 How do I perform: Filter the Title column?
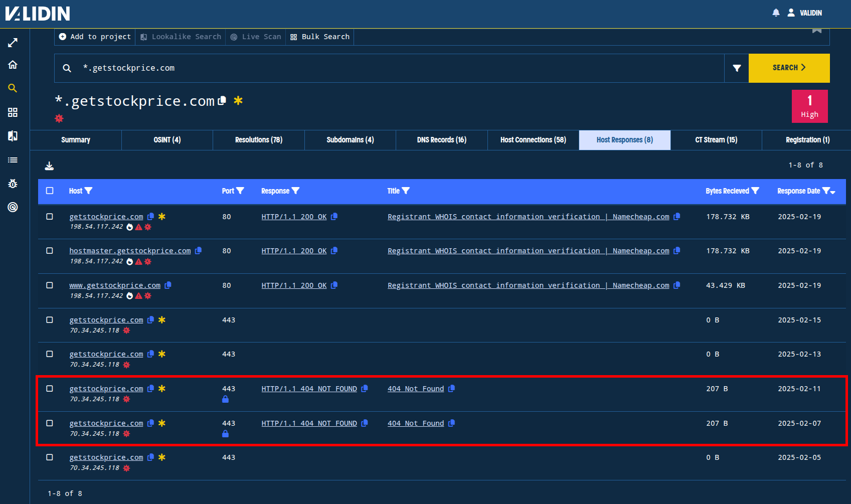click(406, 191)
